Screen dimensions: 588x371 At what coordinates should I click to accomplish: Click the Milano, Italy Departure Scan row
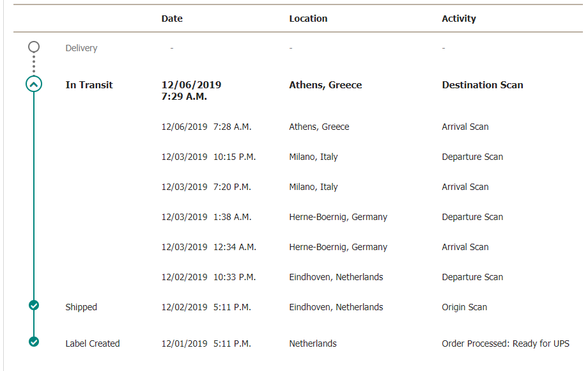332,157
